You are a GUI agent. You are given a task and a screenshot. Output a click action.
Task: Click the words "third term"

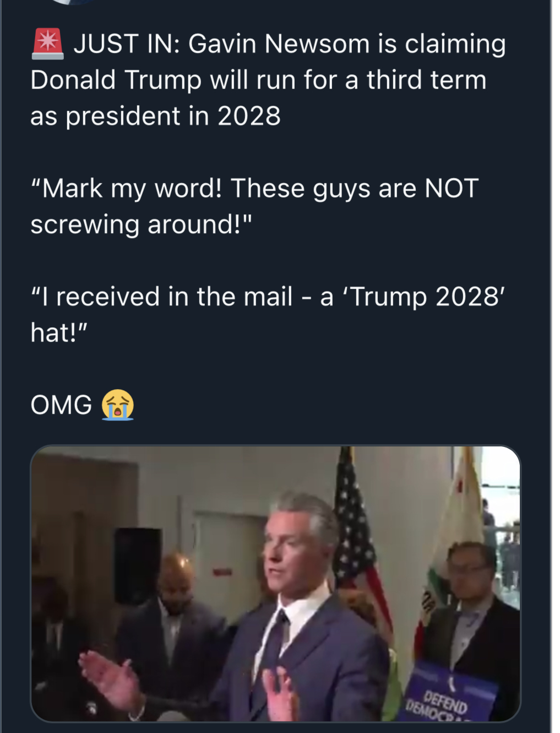click(x=426, y=80)
